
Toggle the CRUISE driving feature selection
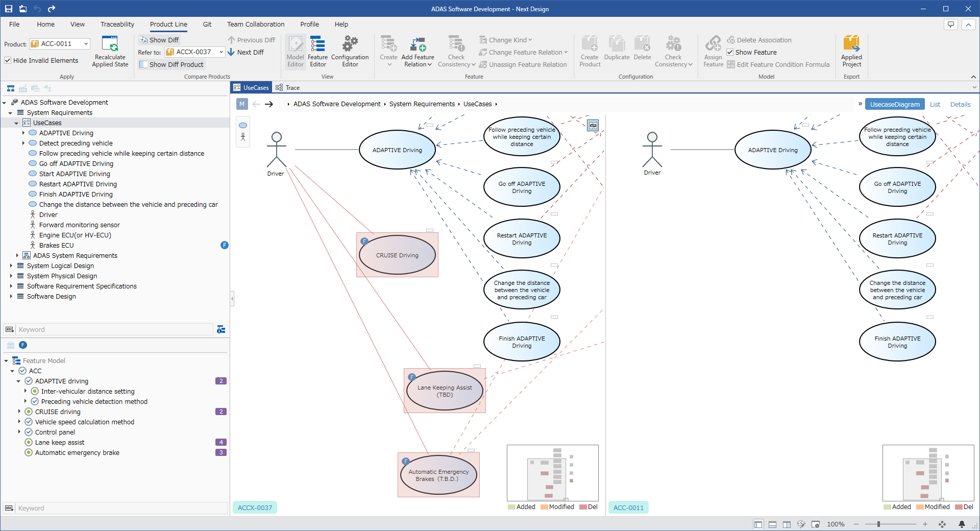pyautogui.click(x=29, y=412)
